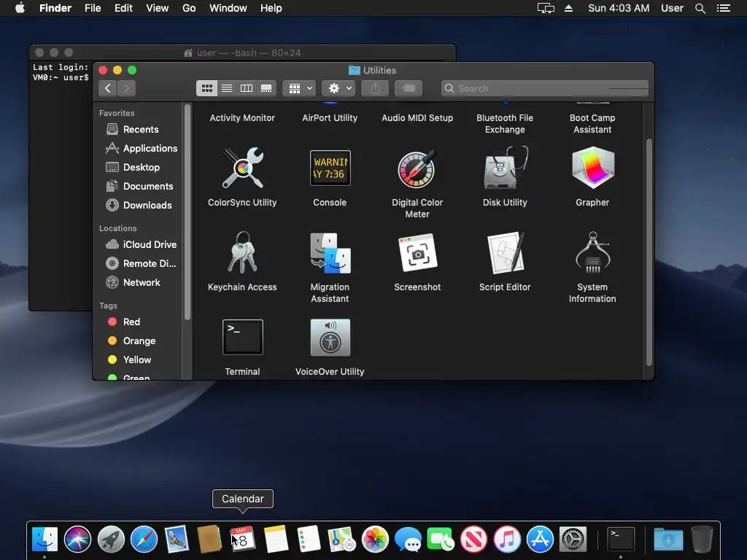Open System Information icon
This screenshot has width=747, height=560.
click(592, 252)
